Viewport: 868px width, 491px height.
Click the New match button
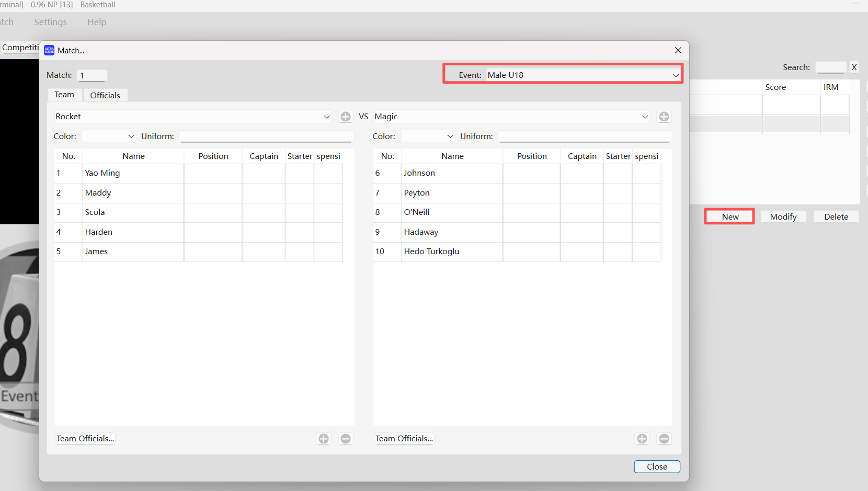[x=729, y=216]
